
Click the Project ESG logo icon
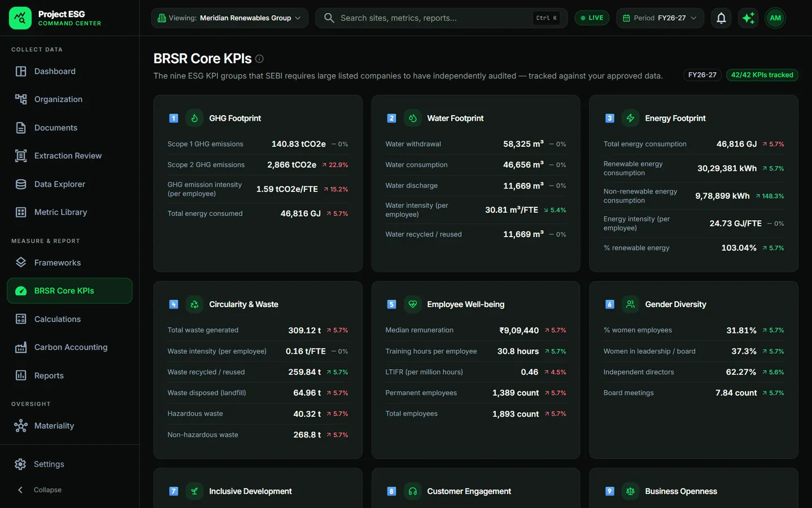coord(20,18)
